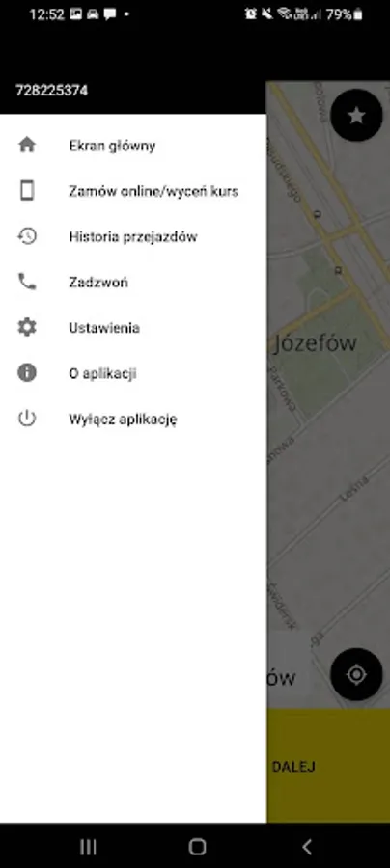
Task: Tap the info circle icon
Action: (x=27, y=372)
